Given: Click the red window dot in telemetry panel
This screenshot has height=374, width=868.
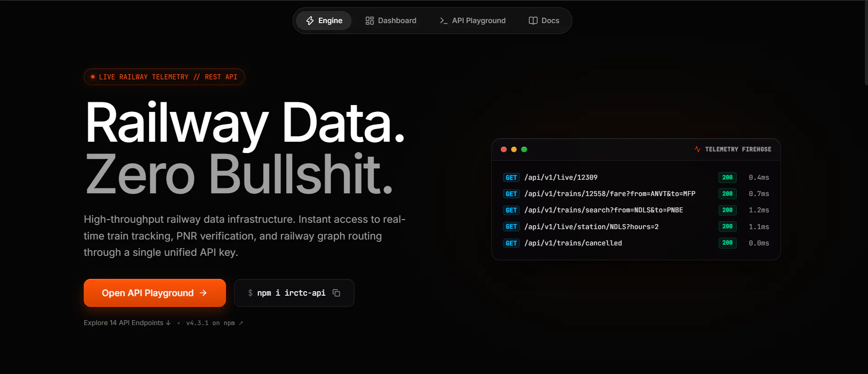Looking at the screenshot, I should tap(504, 149).
